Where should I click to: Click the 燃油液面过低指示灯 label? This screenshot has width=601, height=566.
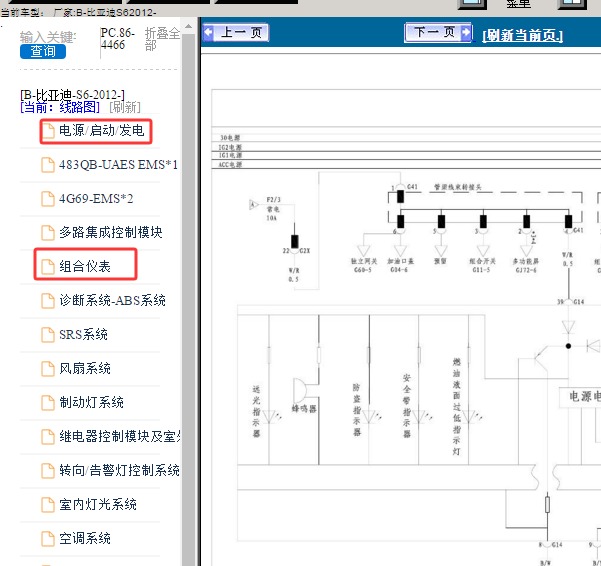point(456,407)
